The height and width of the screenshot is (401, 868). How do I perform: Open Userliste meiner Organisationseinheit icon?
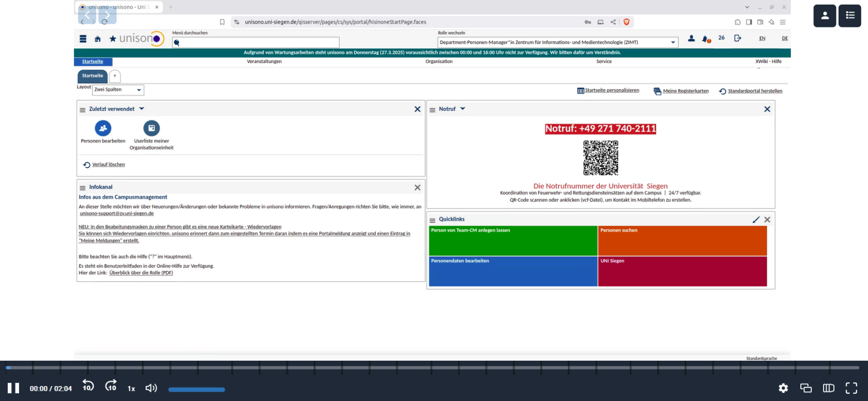tap(151, 128)
